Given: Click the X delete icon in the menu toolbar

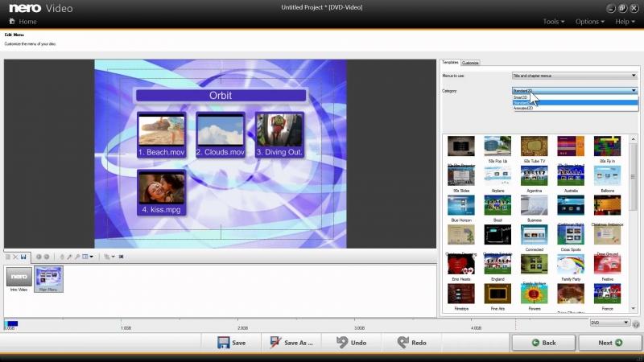Looking at the screenshot, I should click(16, 257).
